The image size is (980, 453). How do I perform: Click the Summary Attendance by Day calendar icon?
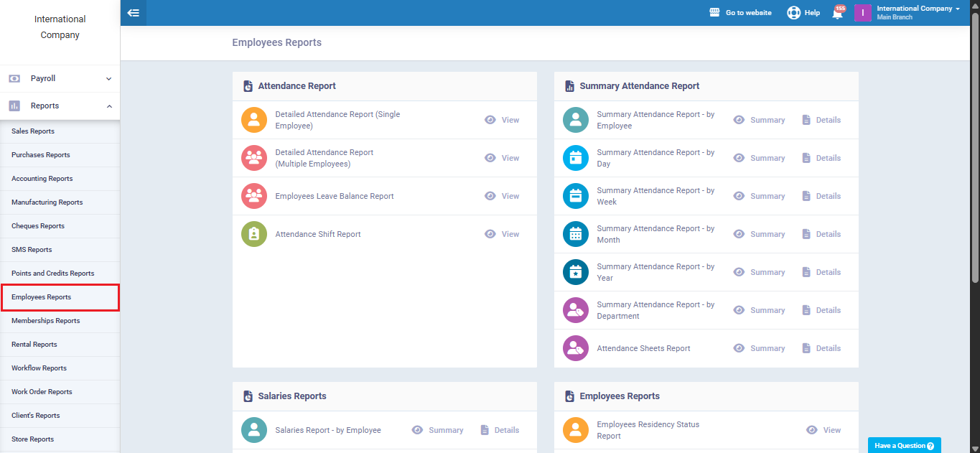click(x=576, y=158)
